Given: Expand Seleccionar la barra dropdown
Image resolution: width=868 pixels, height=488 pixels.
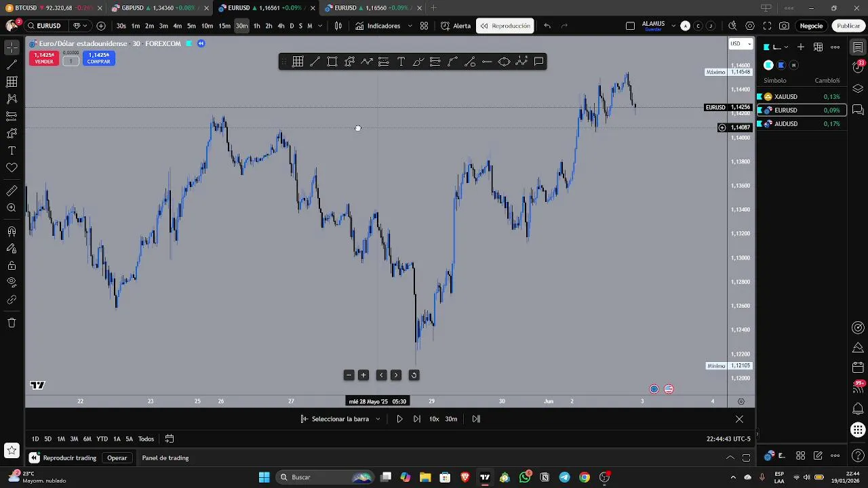Looking at the screenshot, I should [x=378, y=419].
